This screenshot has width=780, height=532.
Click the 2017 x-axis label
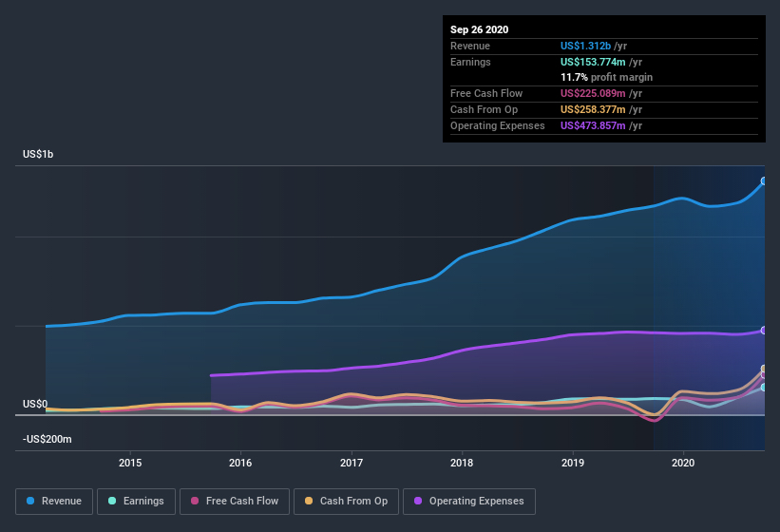[x=352, y=463]
